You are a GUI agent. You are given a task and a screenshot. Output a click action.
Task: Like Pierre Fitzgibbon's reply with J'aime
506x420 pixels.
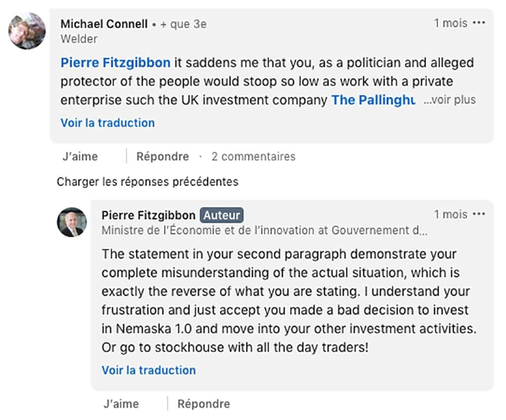pyautogui.click(x=120, y=404)
